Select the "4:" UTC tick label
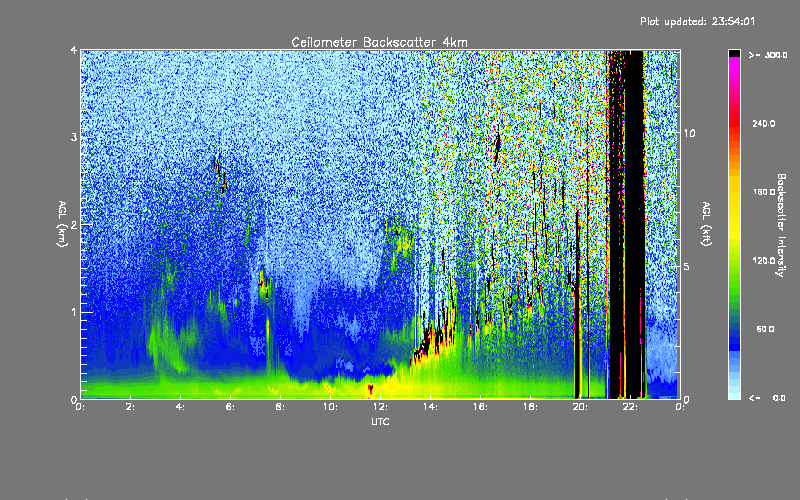The width and height of the screenshot is (800, 500). (x=181, y=407)
